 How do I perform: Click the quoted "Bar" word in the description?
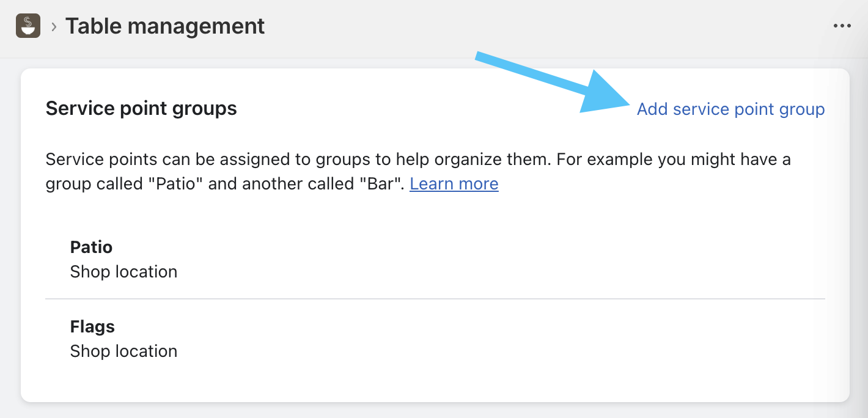(381, 184)
